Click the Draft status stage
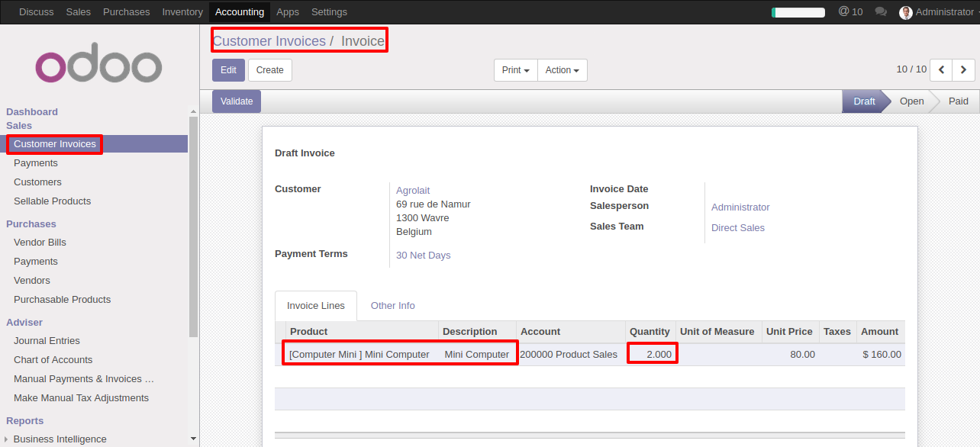Viewport: 980px width, 447px height. [864, 101]
